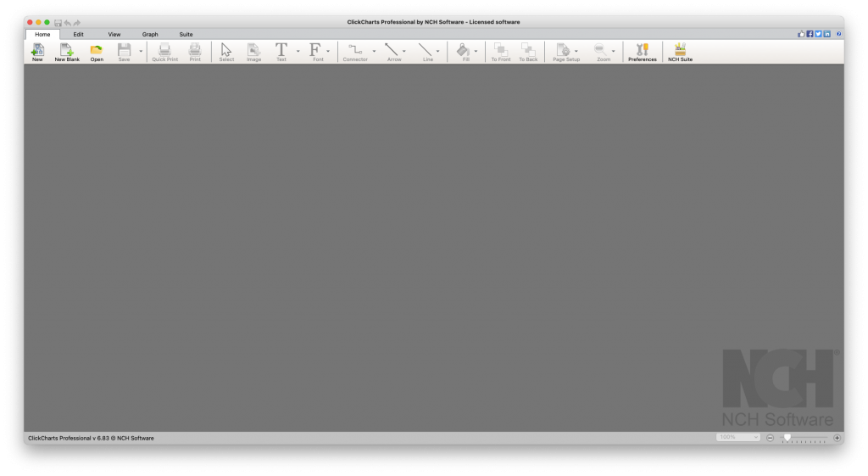Expand the Arrow tool dropdown arrow
Screen dimensions: 868x476
(x=404, y=52)
